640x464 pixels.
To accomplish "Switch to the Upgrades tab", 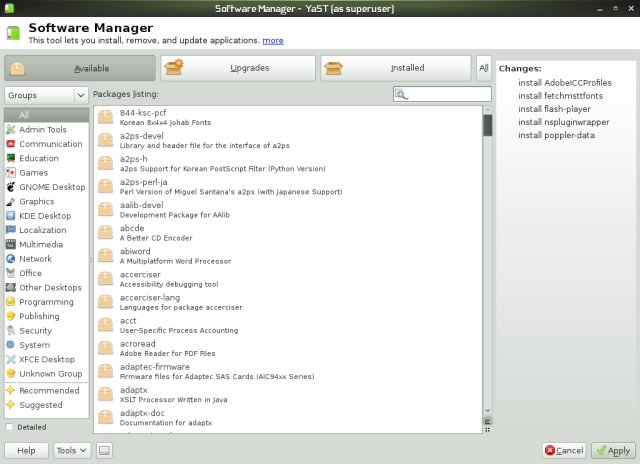I will click(238, 68).
